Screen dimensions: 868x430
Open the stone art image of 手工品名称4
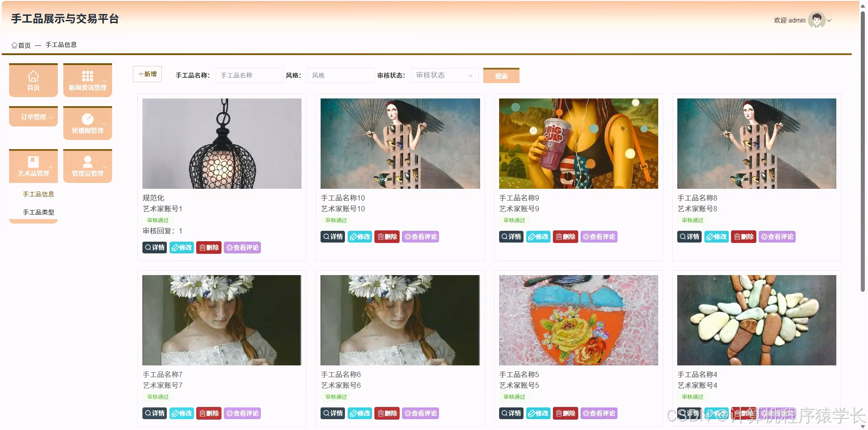click(x=757, y=320)
